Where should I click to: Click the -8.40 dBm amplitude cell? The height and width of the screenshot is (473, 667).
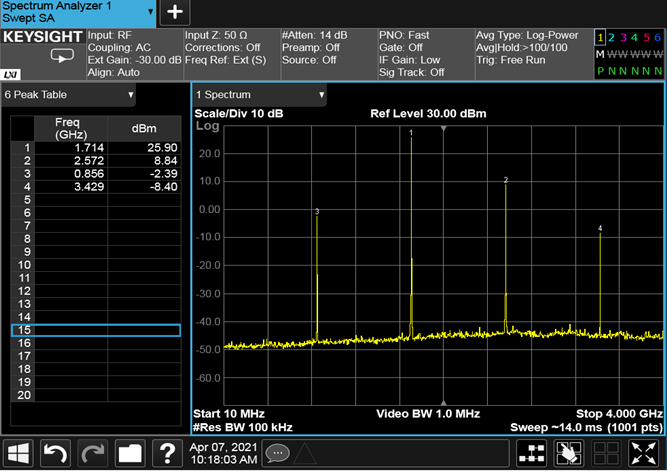click(x=144, y=187)
